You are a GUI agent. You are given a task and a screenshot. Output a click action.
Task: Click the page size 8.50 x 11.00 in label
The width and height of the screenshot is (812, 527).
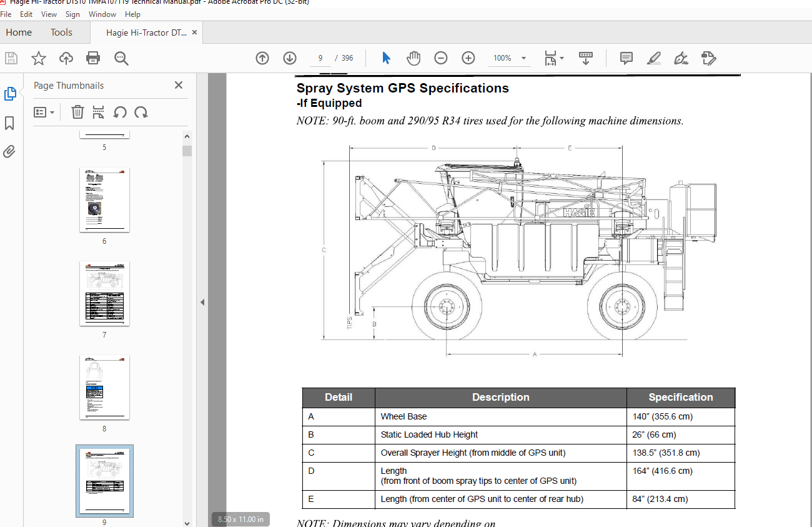[x=240, y=519]
